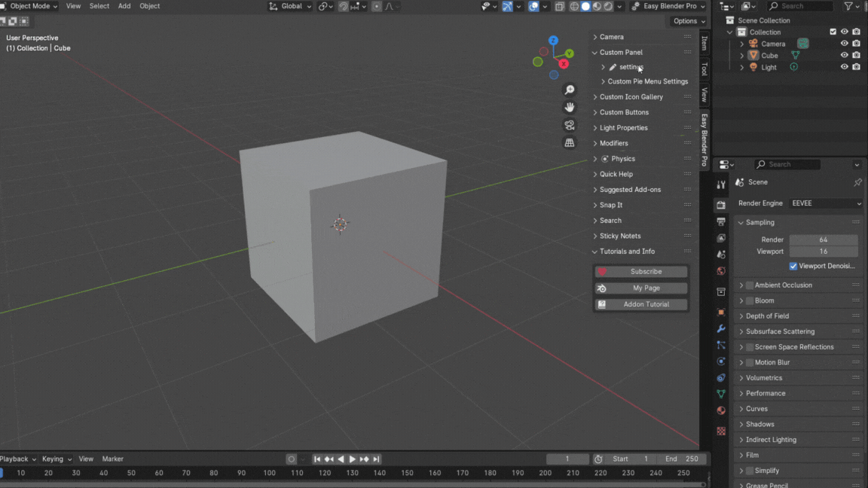Click the Subscribe button
Screen dimensions: 868x488
[641, 272]
